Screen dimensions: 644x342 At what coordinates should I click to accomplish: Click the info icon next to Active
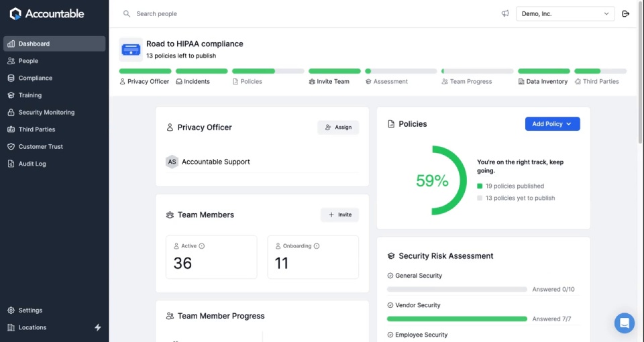(x=202, y=246)
